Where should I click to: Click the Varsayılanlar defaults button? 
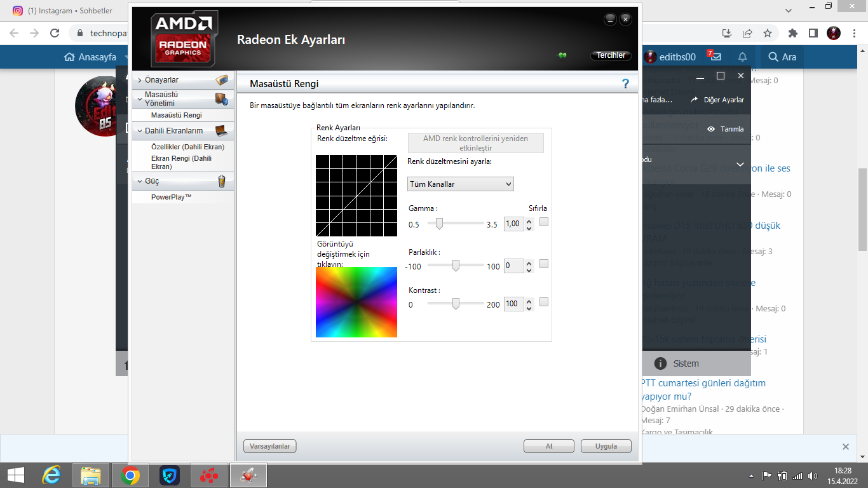(x=270, y=446)
